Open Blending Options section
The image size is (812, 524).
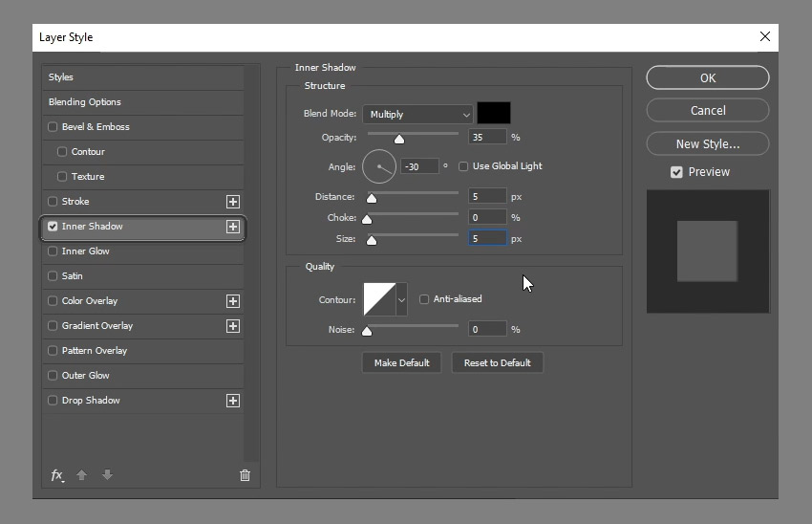coord(143,102)
